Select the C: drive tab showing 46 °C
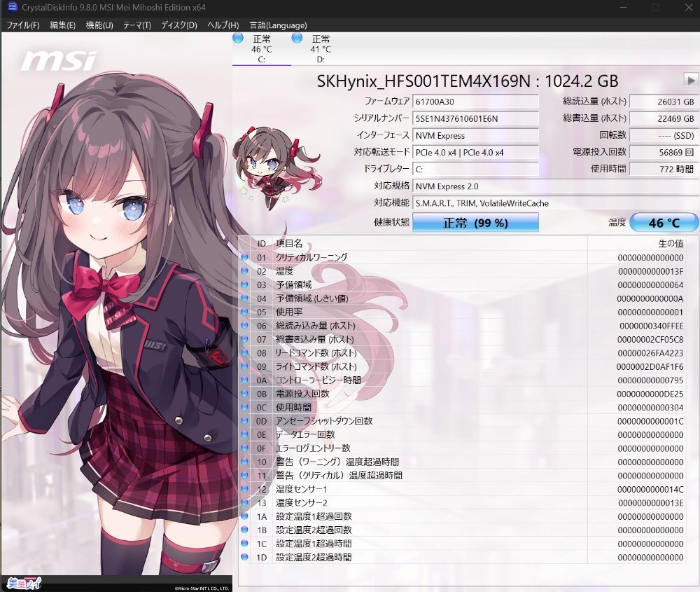 [x=262, y=49]
